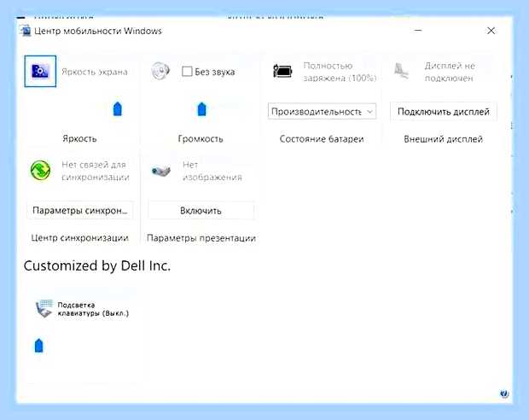Click the "Подключить дисплей" button

(x=444, y=112)
